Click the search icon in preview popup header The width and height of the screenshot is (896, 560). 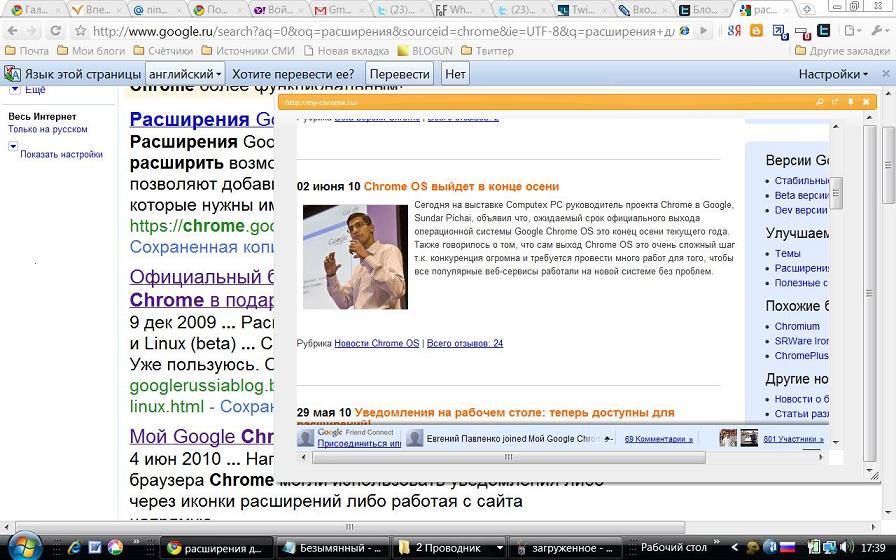click(819, 102)
